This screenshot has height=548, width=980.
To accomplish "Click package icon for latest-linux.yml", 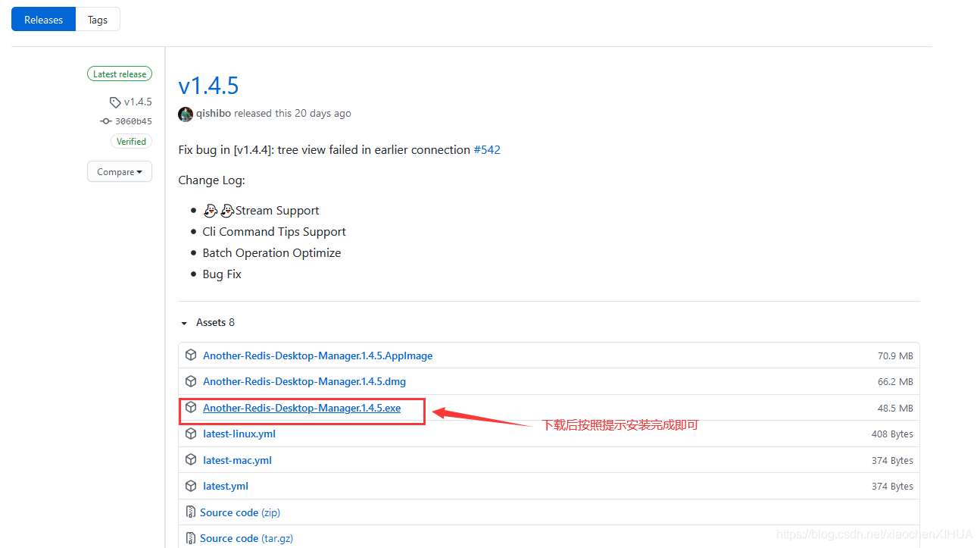I will [191, 433].
